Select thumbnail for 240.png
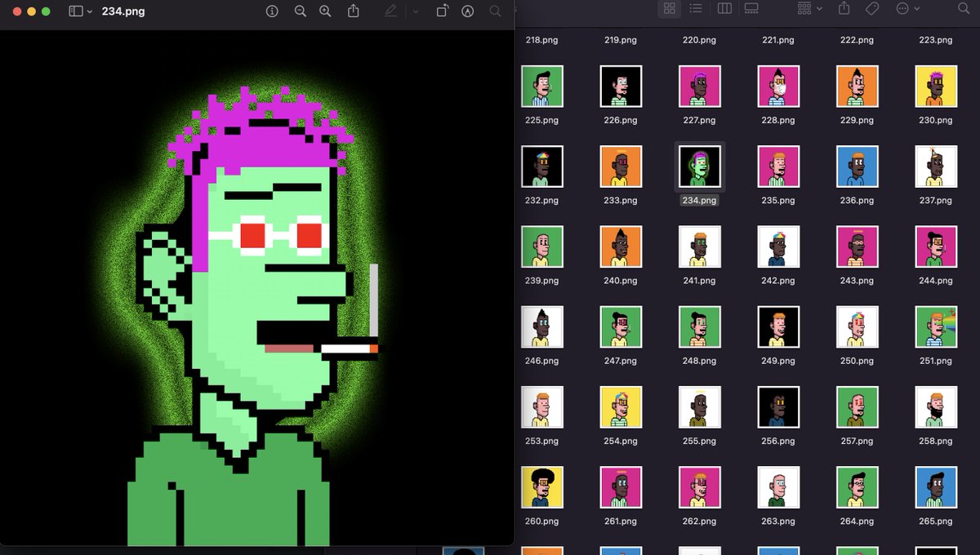The height and width of the screenshot is (555, 980). click(621, 246)
